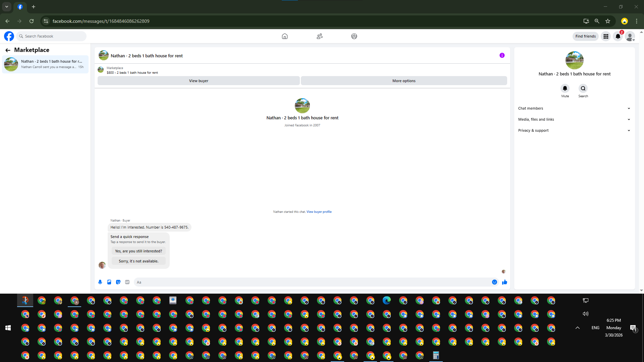
Task: Go to the Facebook Home tab
Action: click(284, 36)
